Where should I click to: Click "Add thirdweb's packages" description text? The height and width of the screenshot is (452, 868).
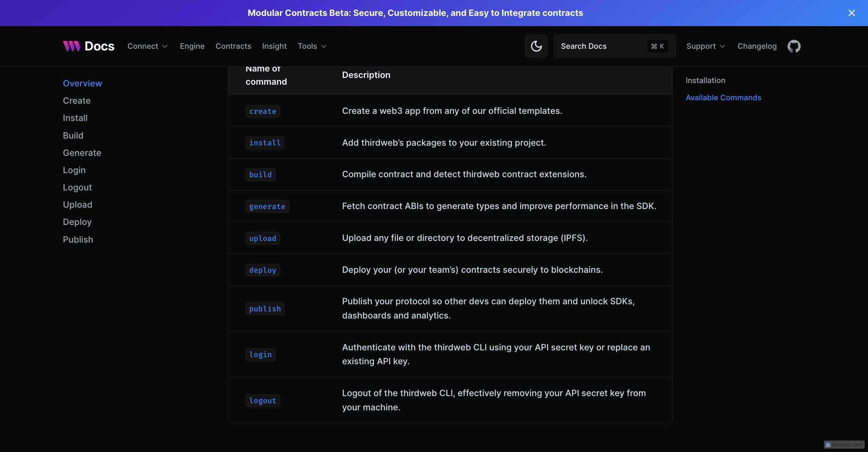click(x=444, y=143)
